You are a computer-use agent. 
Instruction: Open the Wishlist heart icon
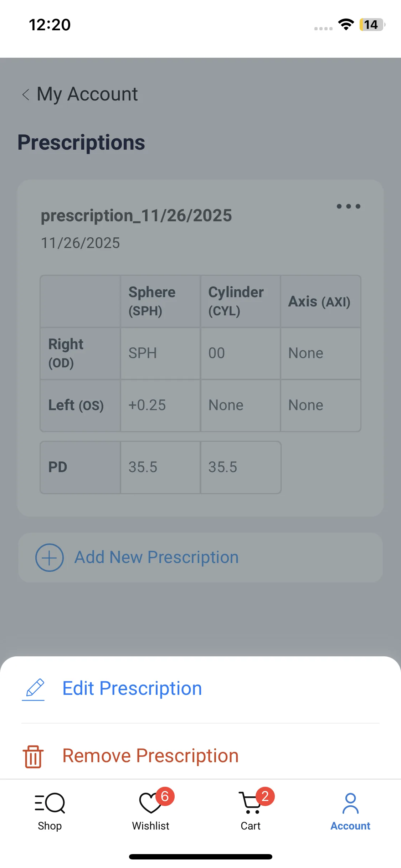point(150,803)
